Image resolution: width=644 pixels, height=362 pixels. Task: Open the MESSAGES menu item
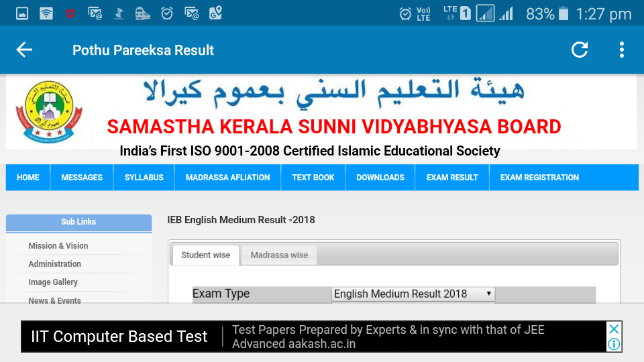(82, 177)
